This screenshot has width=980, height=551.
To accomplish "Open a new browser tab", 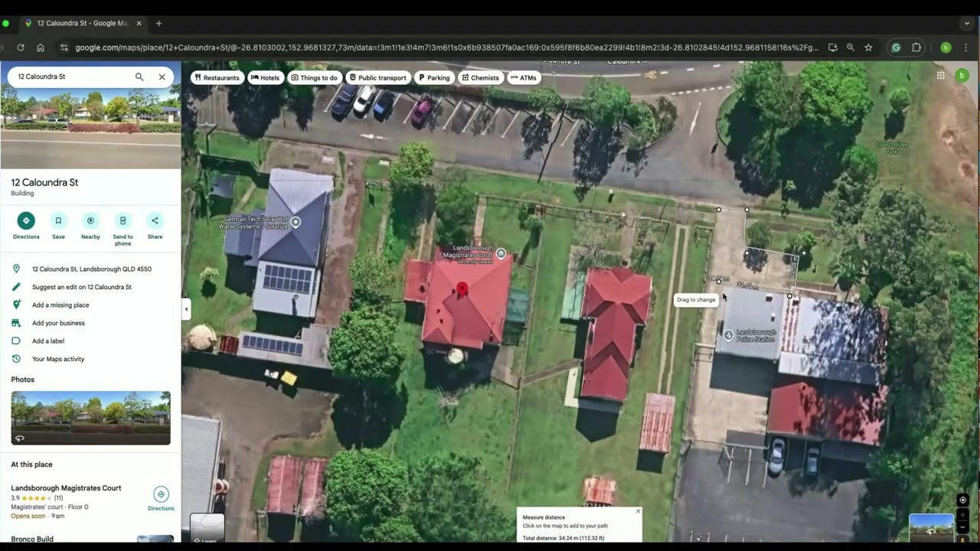I will pyautogui.click(x=158, y=23).
